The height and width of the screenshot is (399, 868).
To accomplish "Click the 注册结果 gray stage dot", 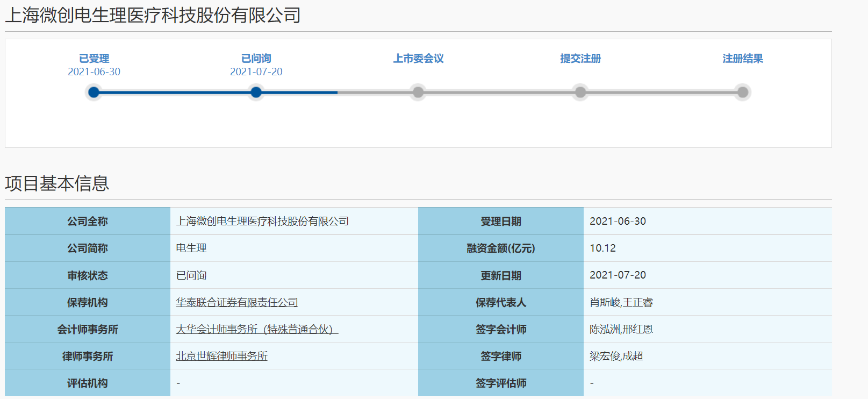I will 743,92.
